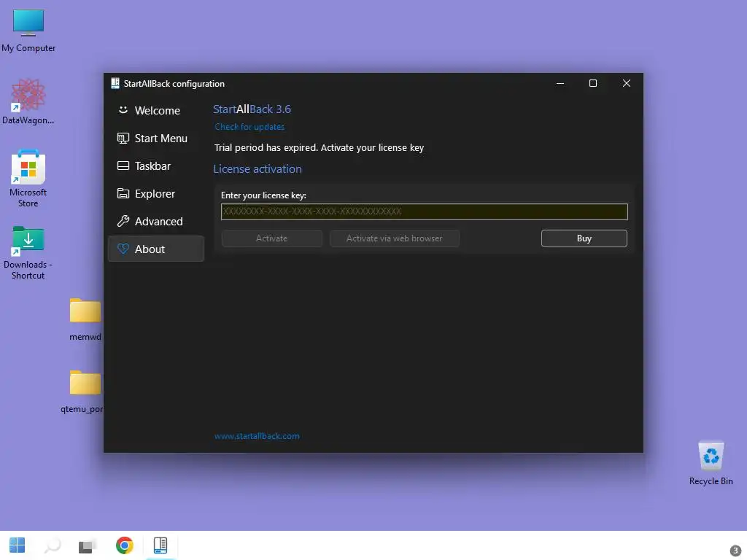Click the My Computer desktop icon
747x560 pixels.
28,31
